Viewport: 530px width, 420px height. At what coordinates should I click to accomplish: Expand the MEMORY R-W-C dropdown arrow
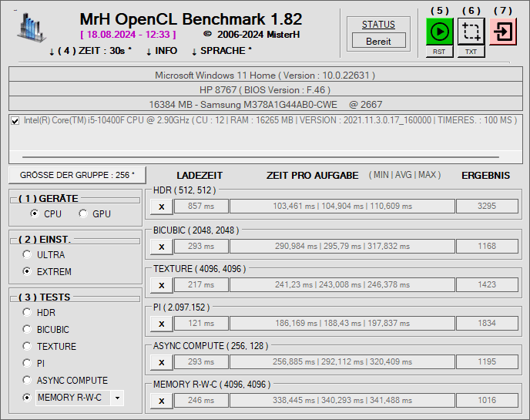pyautogui.click(x=117, y=398)
